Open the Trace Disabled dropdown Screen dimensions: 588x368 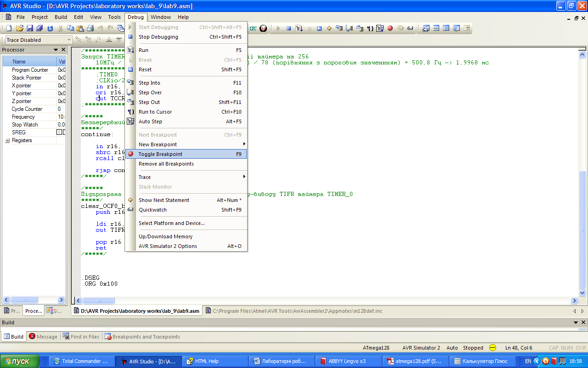point(69,40)
